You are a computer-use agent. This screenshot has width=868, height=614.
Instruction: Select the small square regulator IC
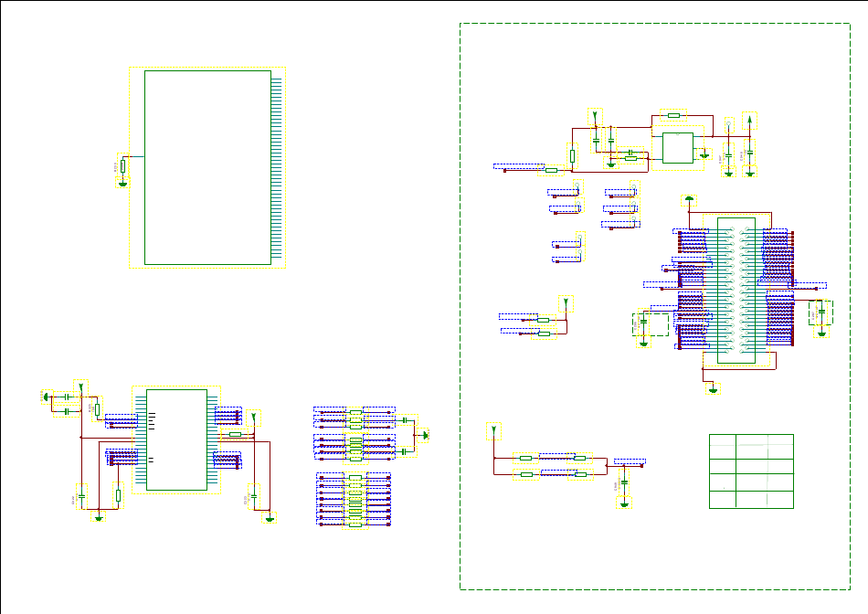click(678, 148)
